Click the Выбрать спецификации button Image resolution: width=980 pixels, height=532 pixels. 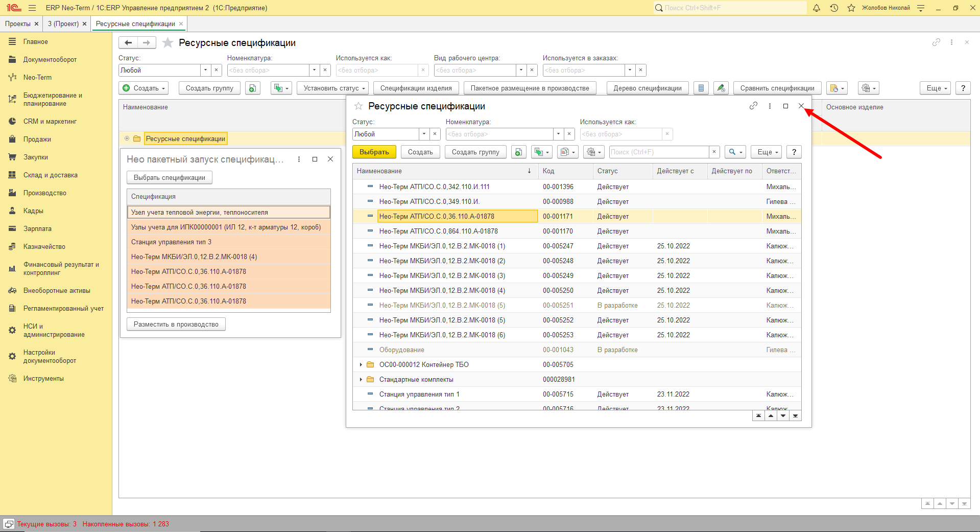coord(170,178)
